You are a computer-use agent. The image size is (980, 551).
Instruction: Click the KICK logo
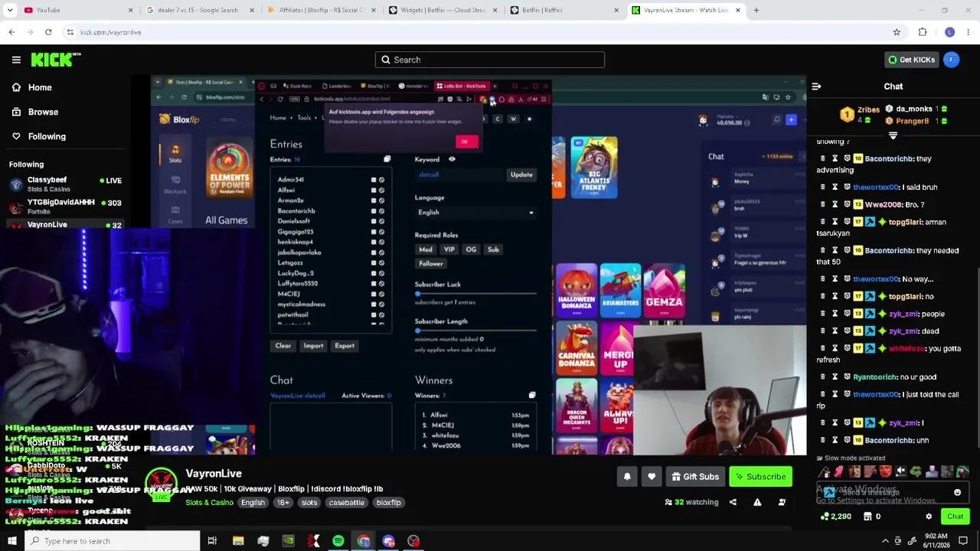click(55, 60)
